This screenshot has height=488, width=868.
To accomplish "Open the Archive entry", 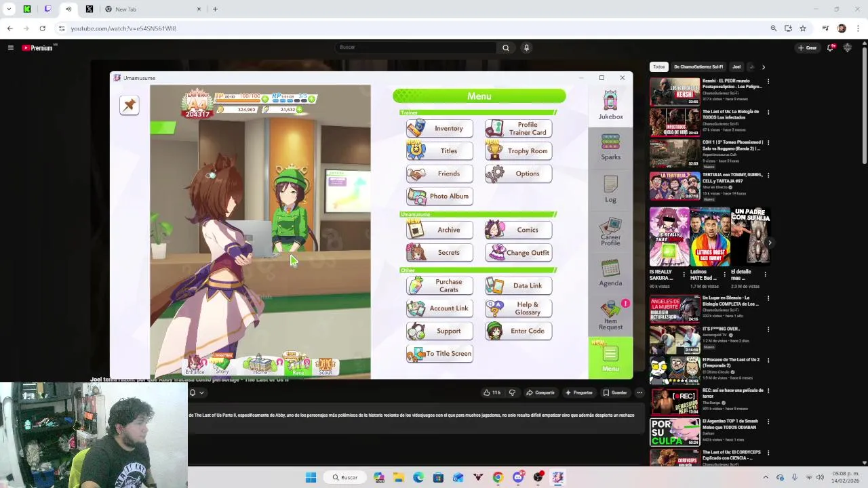I will coord(439,230).
